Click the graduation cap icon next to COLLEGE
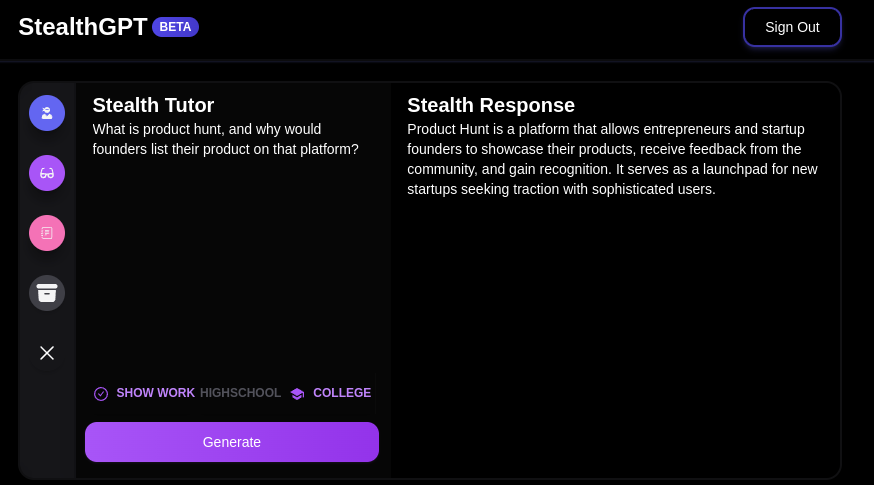The image size is (874, 485). tap(298, 394)
